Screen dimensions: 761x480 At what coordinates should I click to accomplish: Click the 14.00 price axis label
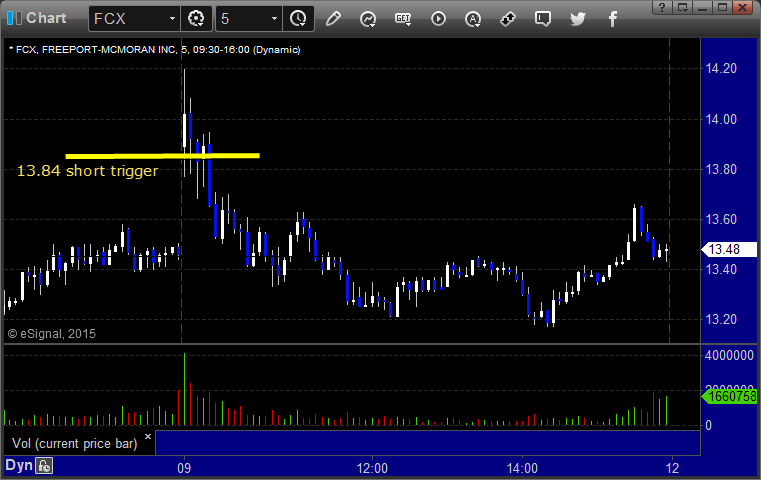[x=721, y=119]
